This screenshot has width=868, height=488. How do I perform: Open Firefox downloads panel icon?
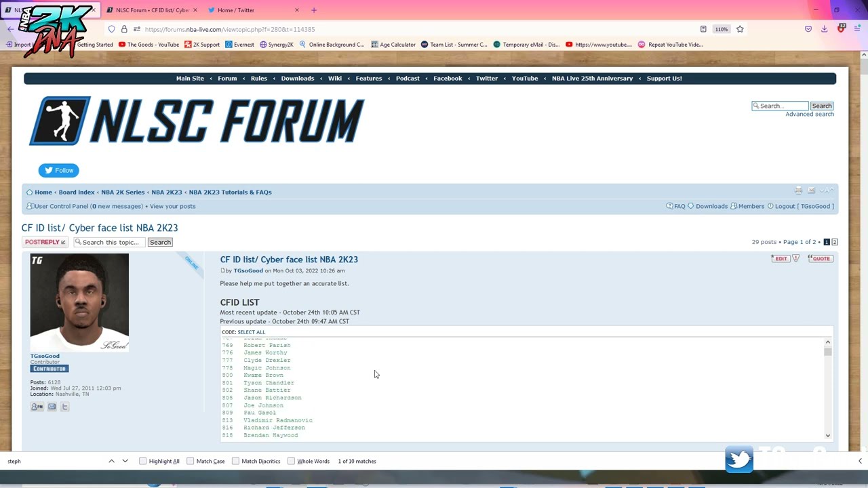(x=824, y=29)
